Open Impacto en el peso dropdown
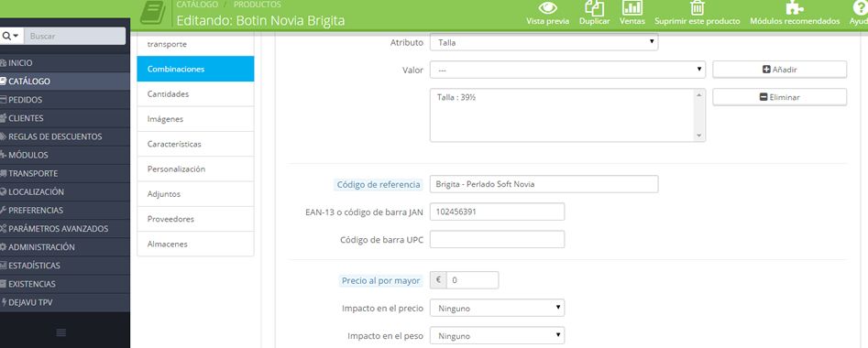 tap(497, 335)
